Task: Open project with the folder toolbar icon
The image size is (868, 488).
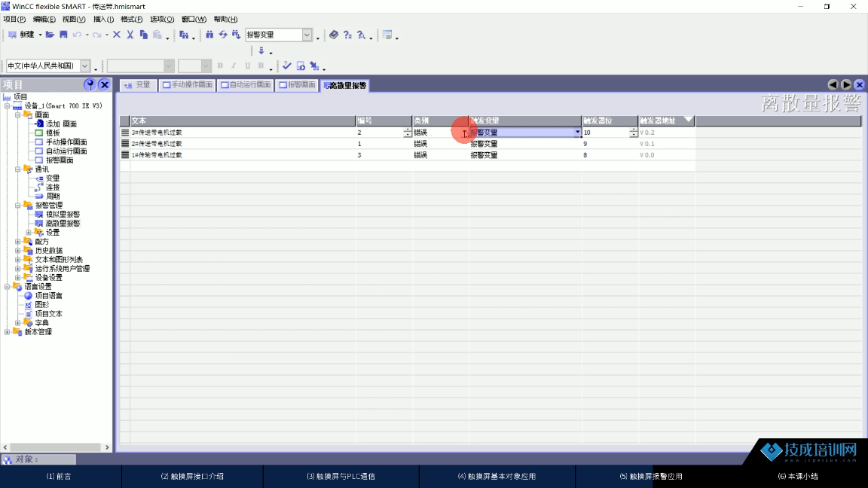Action: click(x=50, y=35)
